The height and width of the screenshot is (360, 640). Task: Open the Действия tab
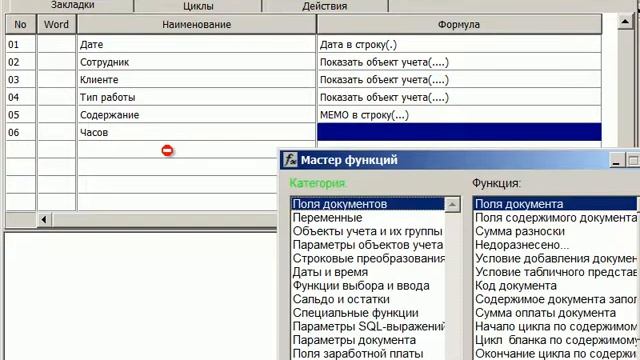(x=325, y=6)
